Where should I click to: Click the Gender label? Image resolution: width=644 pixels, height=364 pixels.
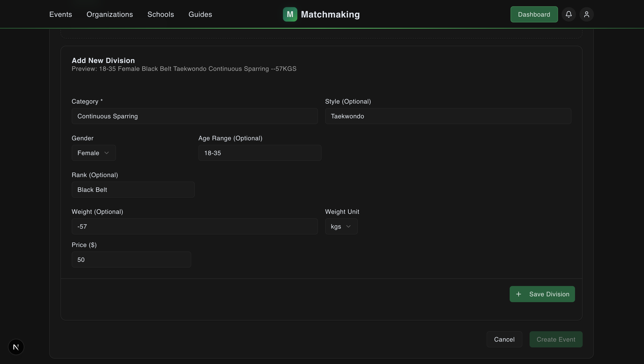82,138
